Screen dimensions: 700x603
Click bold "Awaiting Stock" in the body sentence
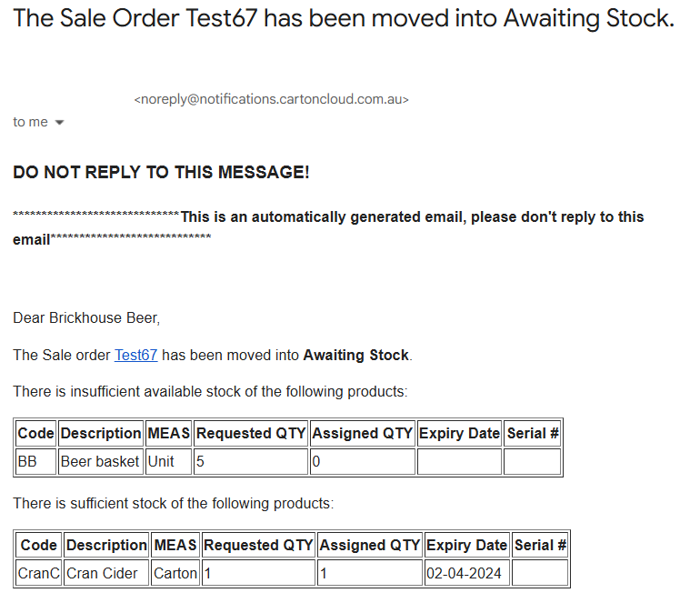pyautogui.click(x=355, y=355)
